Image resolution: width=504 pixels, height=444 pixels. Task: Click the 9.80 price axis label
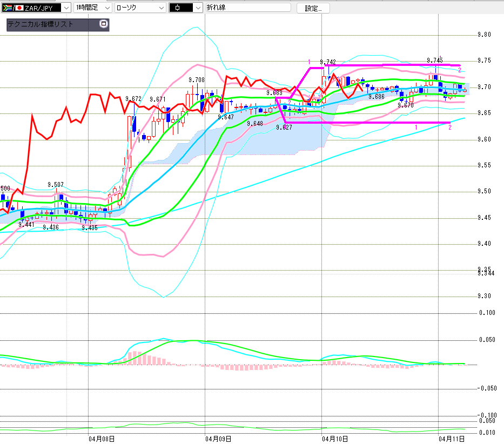[484, 35]
